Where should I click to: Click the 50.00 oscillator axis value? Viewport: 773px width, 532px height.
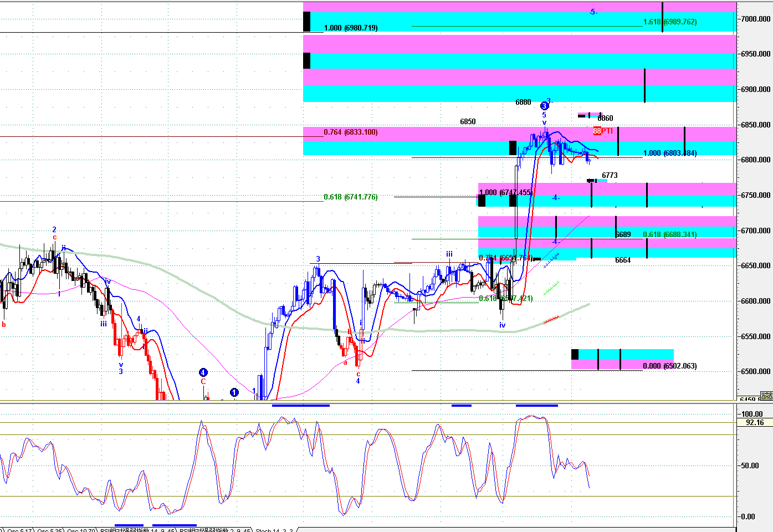(x=750, y=465)
